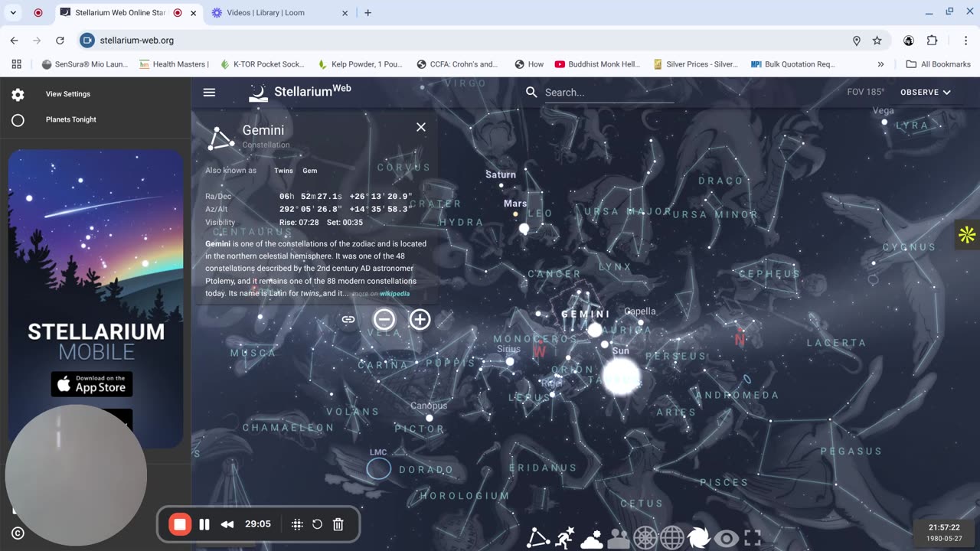This screenshot has width=980, height=551.
Task: Click the Gemini constellation icon
Action: pos(221,138)
